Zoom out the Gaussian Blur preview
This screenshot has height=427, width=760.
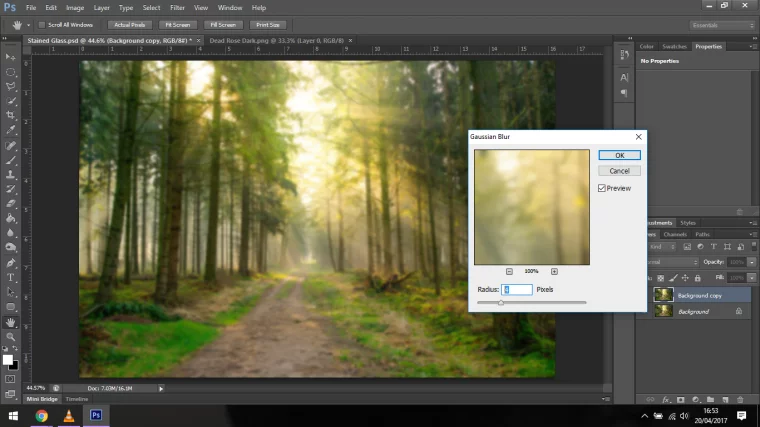(509, 271)
